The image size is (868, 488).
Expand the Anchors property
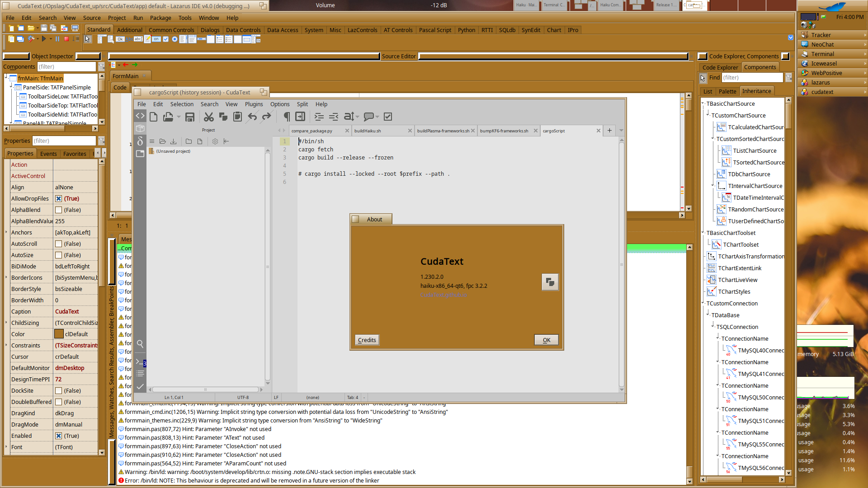point(6,233)
